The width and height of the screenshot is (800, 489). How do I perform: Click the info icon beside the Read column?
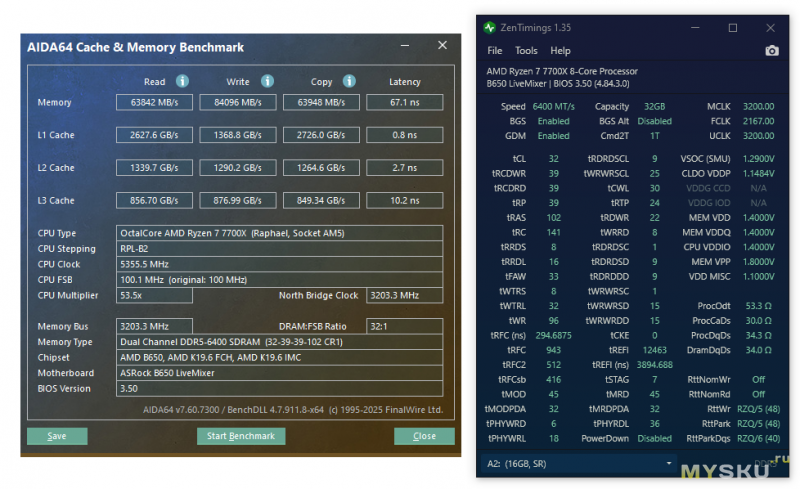pos(183,81)
